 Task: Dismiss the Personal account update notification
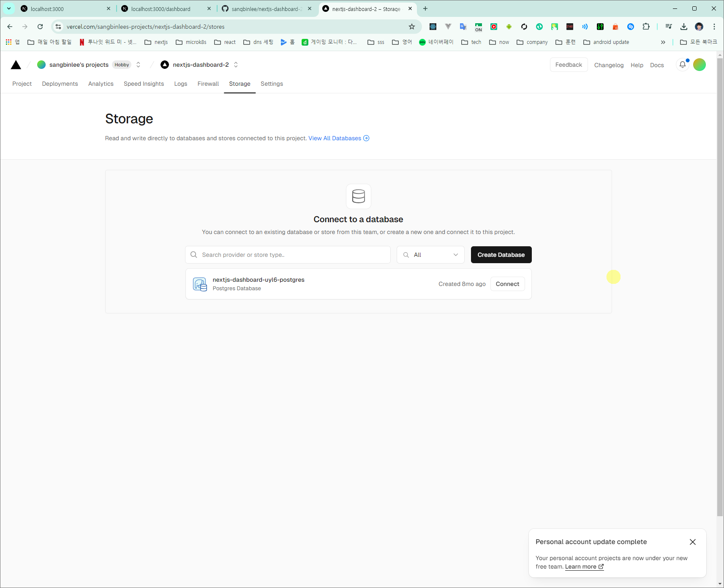(x=693, y=542)
